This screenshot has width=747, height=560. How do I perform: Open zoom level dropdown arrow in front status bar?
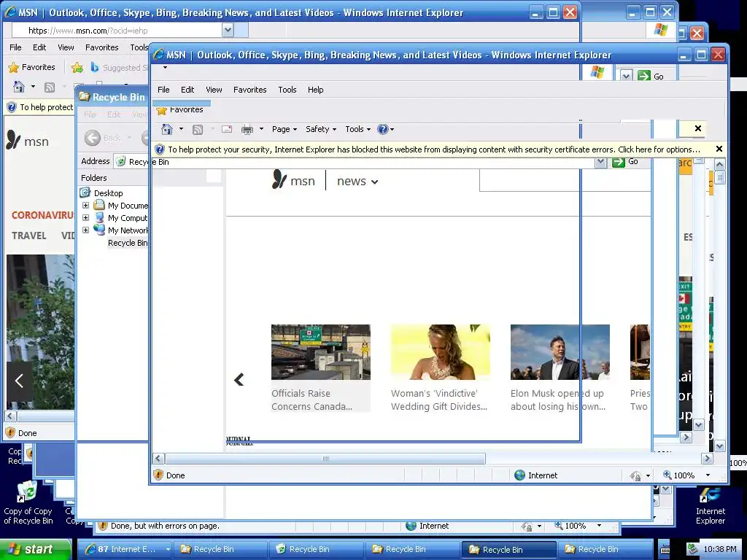[x=708, y=475]
